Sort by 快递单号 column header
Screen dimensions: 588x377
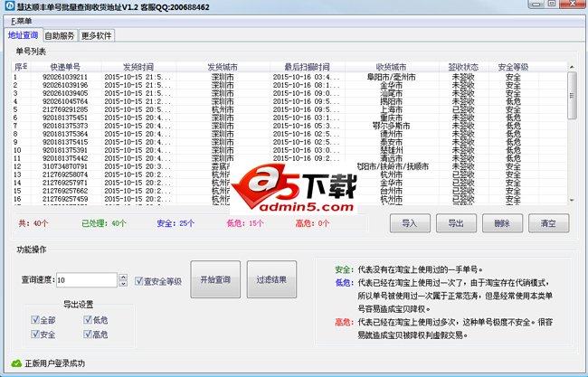(65, 67)
